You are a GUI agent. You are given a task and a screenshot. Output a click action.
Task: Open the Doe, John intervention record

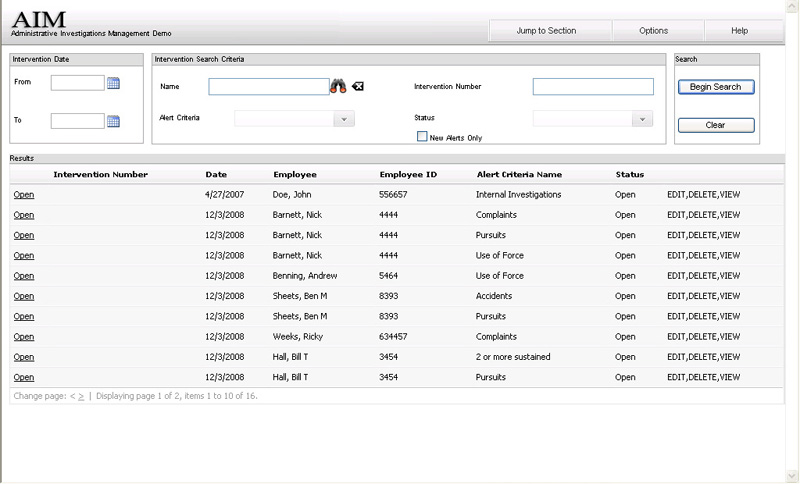tap(24, 195)
